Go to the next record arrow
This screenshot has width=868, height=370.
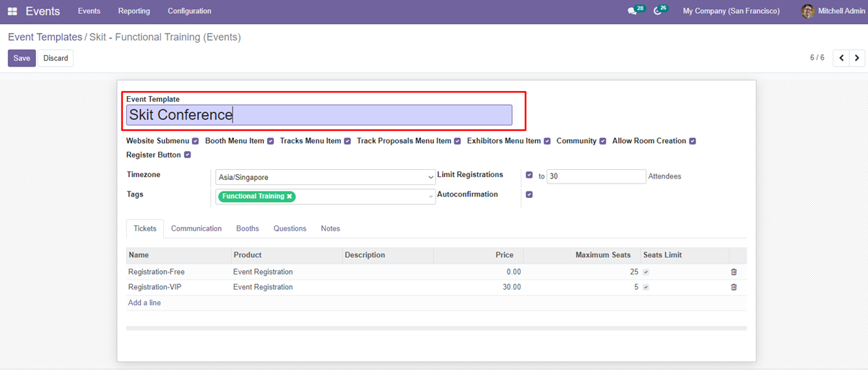tap(857, 58)
